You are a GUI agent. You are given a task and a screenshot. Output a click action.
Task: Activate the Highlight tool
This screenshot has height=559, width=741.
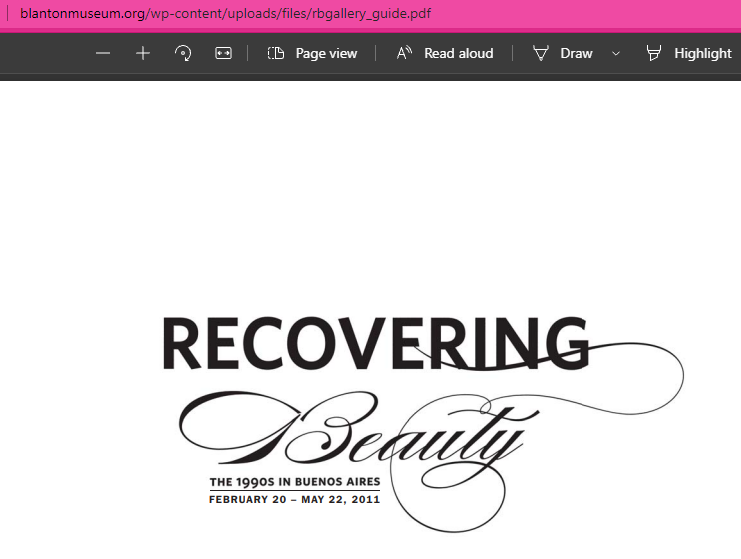pyautogui.click(x=689, y=53)
